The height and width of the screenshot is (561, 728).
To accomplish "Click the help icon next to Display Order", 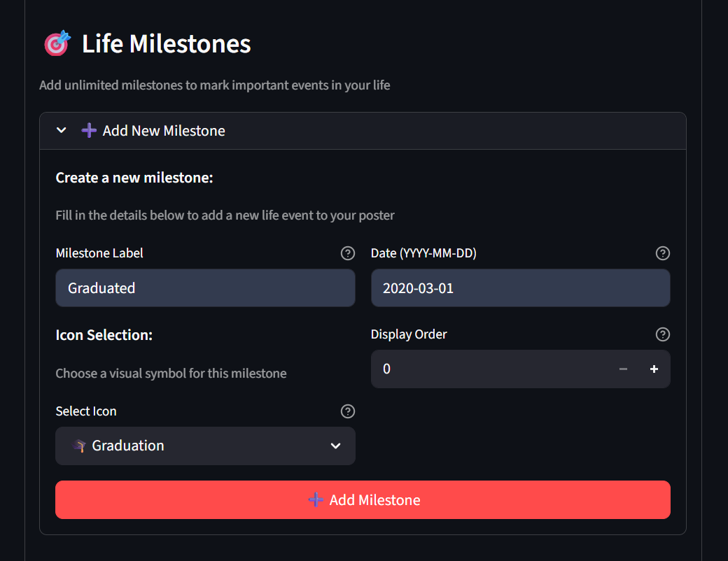I will click(x=663, y=334).
